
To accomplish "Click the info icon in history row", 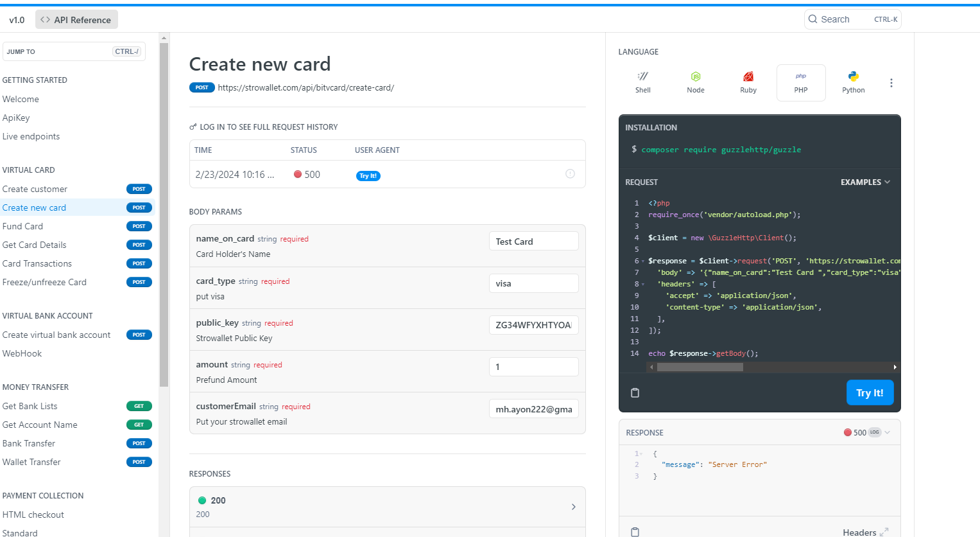I will coord(570,174).
